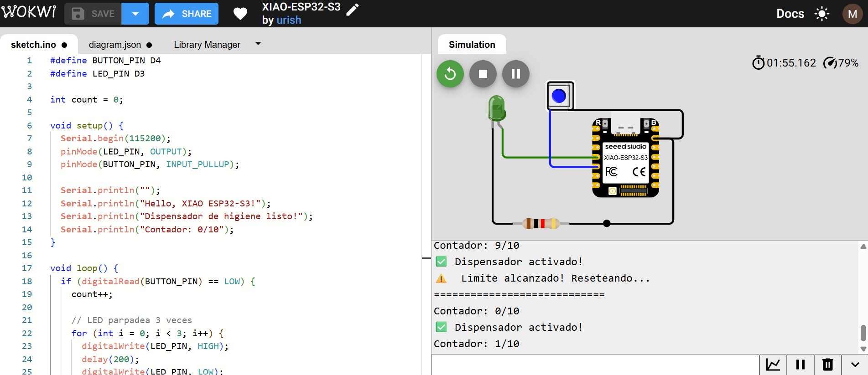
Task: Save the project with SAVE button
Action: (x=93, y=14)
